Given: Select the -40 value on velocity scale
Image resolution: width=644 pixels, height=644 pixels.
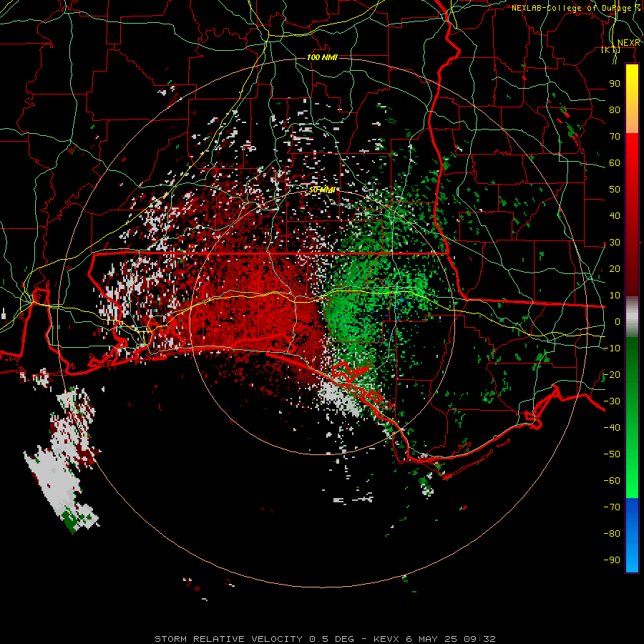Looking at the screenshot, I should coord(612,428).
